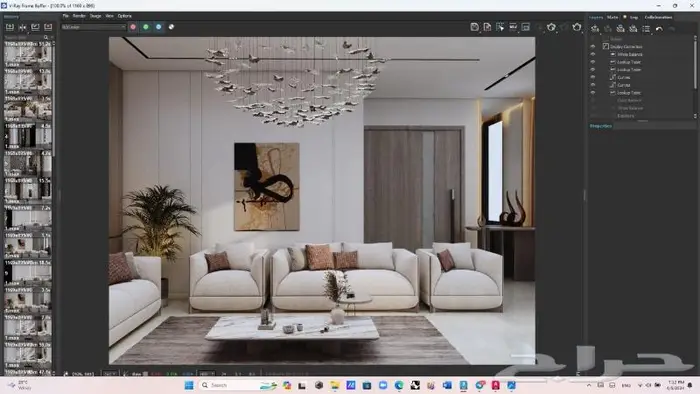Undo the last layer change
The height and width of the screenshot is (394, 700).
659,29
